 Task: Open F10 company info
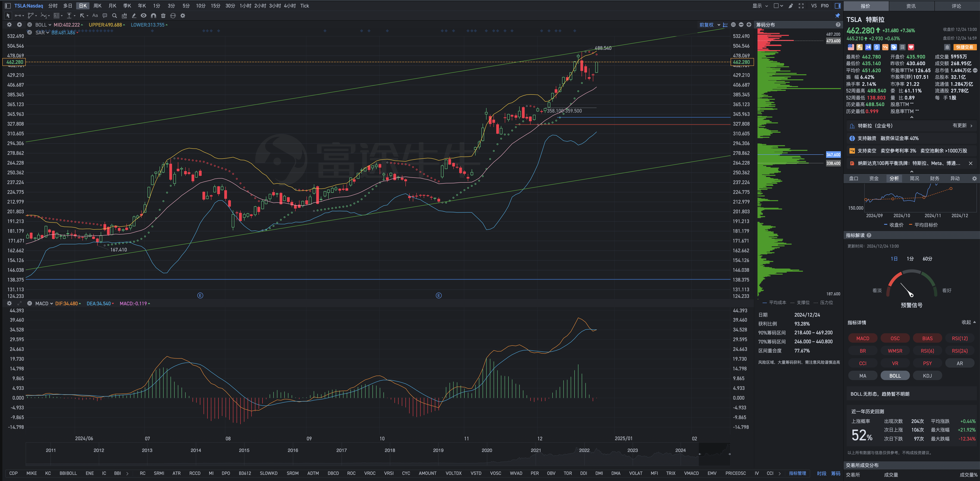tap(824, 6)
